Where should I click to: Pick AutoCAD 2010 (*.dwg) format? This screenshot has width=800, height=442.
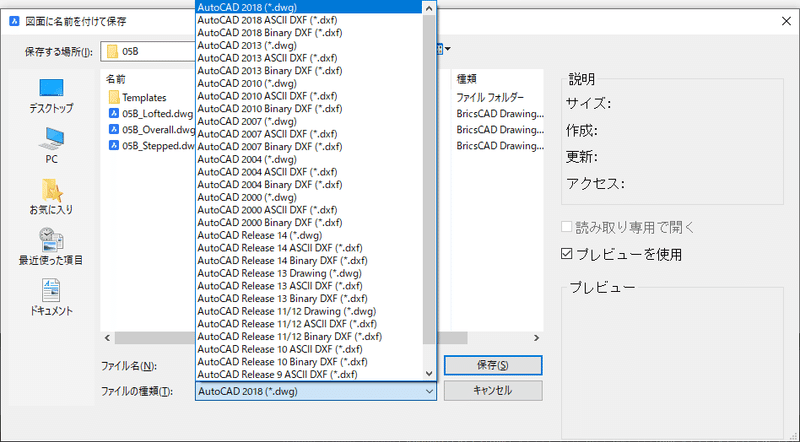click(309, 83)
